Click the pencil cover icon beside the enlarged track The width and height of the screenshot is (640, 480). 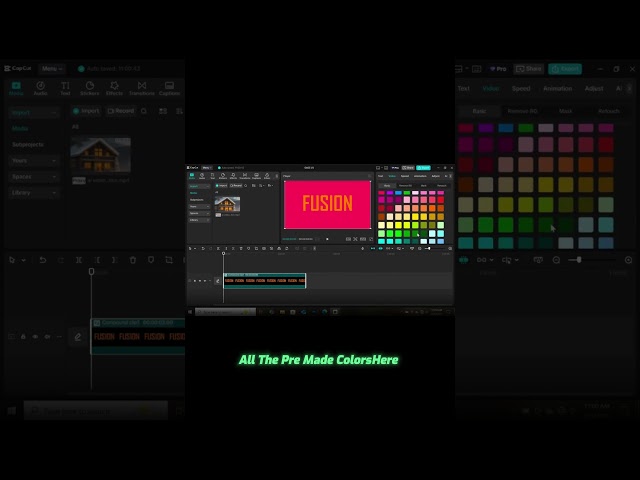78,337
